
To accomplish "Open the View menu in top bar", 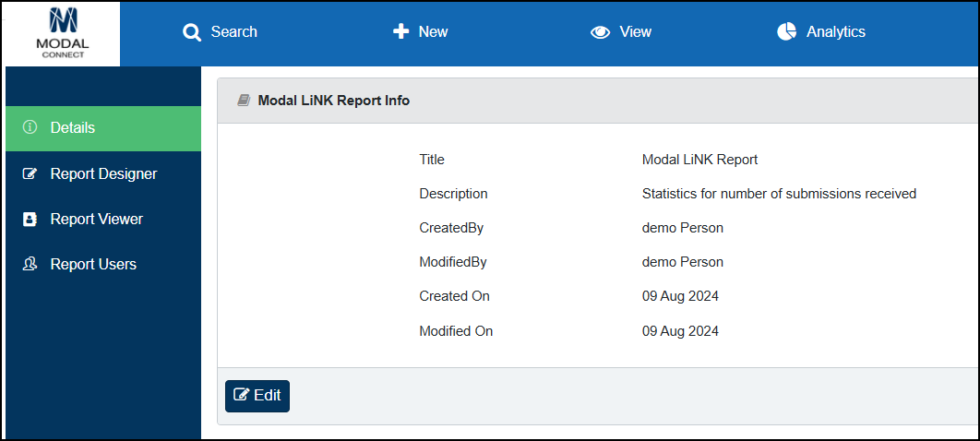I will point(621,32).
